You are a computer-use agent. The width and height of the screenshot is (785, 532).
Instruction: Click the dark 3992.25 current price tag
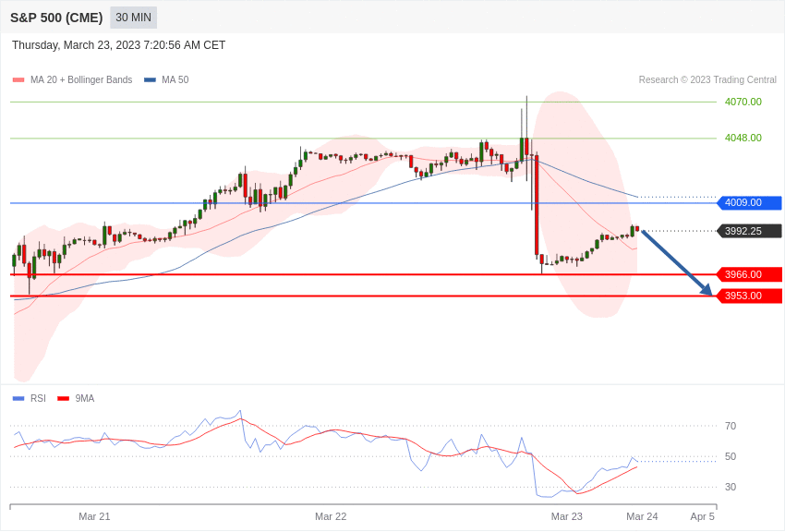pyautogui.click(x=750, y=231)
